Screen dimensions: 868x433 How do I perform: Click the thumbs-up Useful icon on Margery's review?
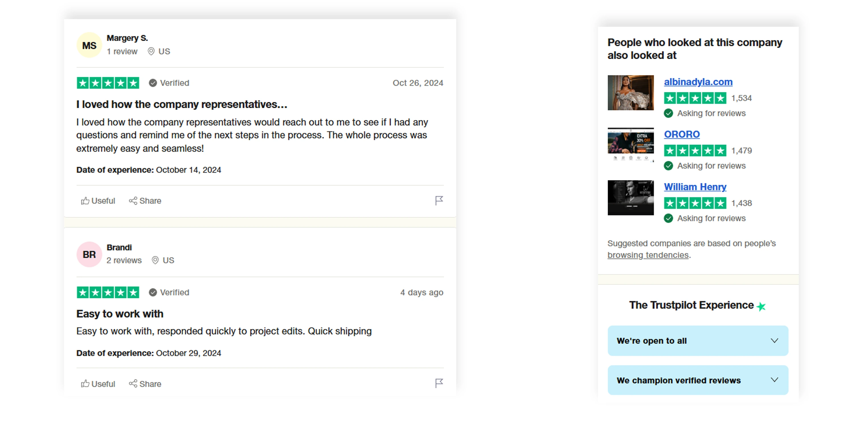click(85, 201)
